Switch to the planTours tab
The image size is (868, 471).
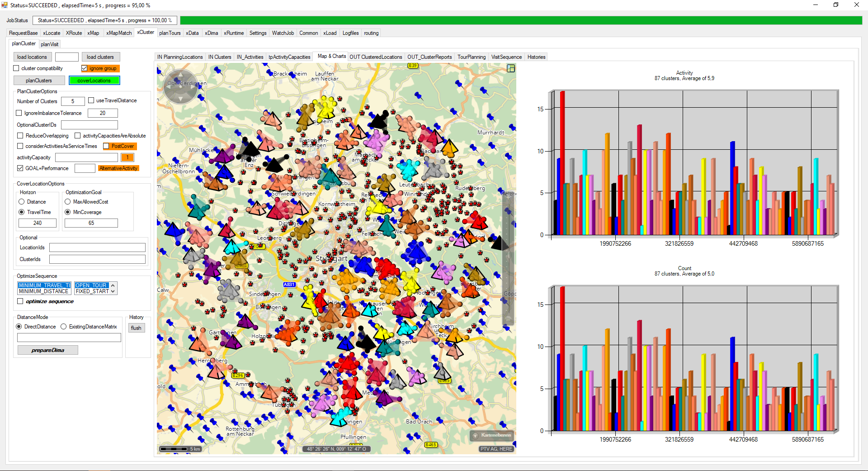tap(170, 33)
